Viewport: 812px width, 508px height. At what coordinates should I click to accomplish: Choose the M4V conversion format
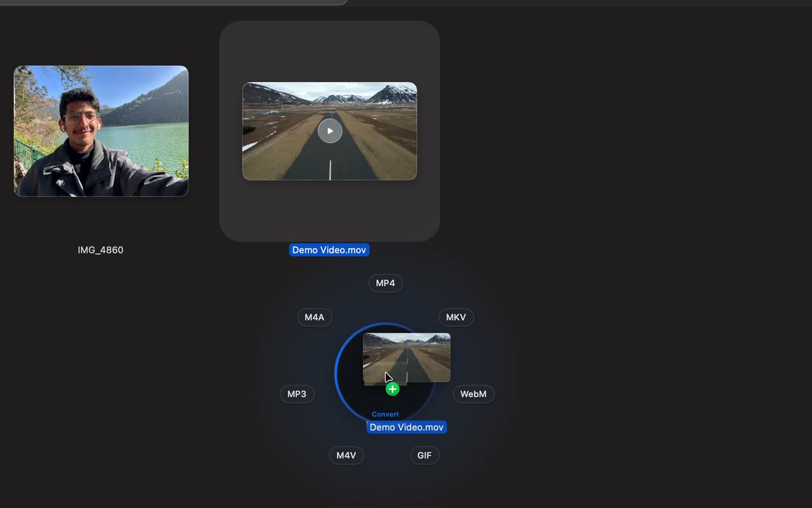[346, 455]
